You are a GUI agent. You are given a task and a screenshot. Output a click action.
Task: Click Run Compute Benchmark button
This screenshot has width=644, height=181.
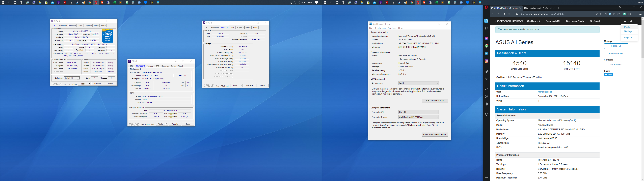pyautogui.click(x=435, y=135)
